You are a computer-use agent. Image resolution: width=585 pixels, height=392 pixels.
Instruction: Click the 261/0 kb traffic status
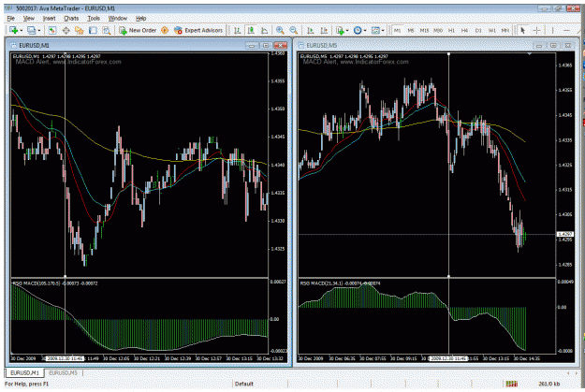pyautogui.click(x=549, y=384)
